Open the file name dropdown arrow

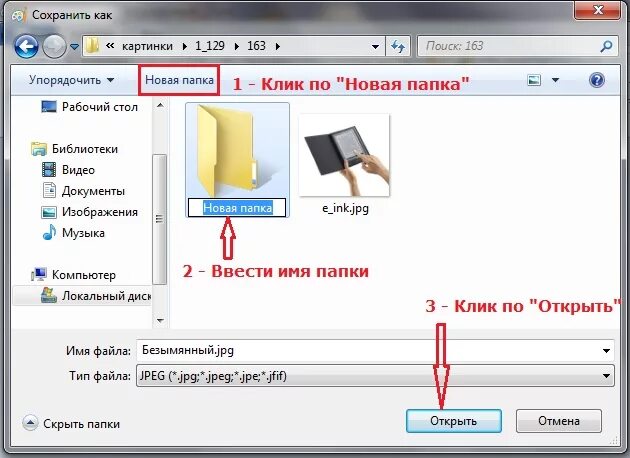click(606, 351)
